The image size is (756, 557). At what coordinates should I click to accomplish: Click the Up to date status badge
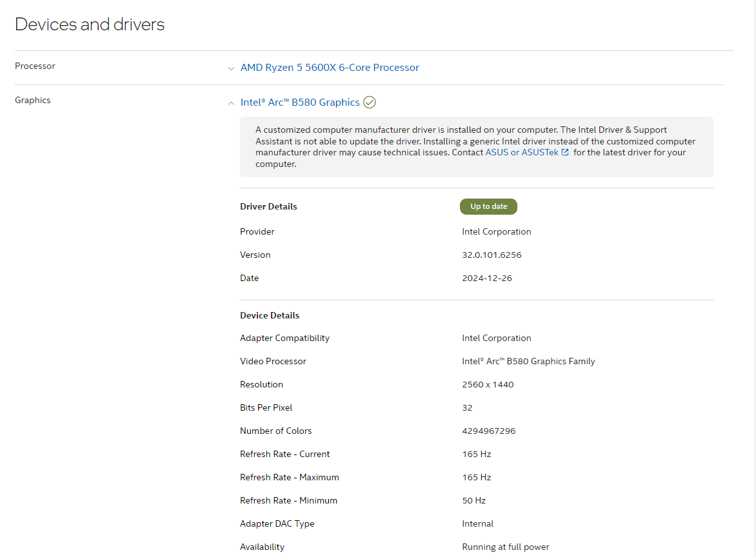(x=488, y=206)
